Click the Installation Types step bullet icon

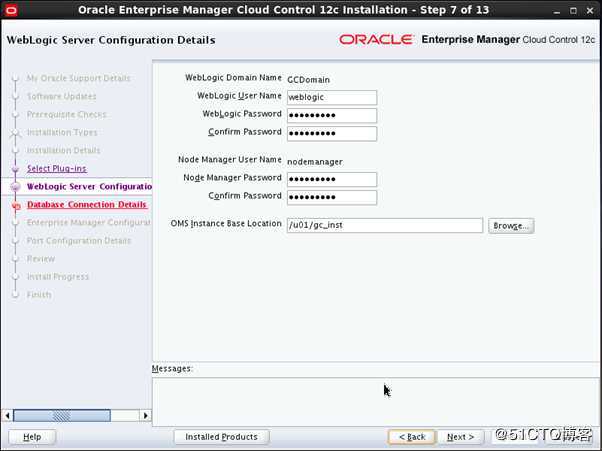[x=15, y=133]
